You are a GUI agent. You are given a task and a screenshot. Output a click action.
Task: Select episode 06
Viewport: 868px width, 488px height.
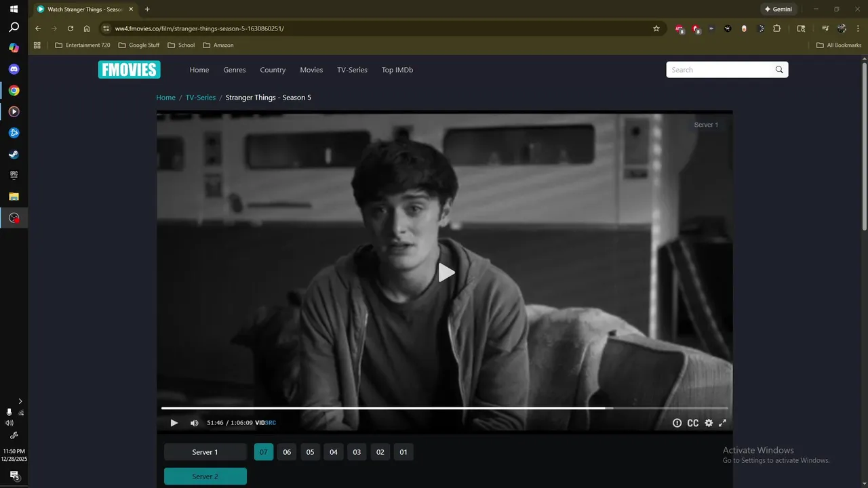pyautogui.click(x=287, y=452)
